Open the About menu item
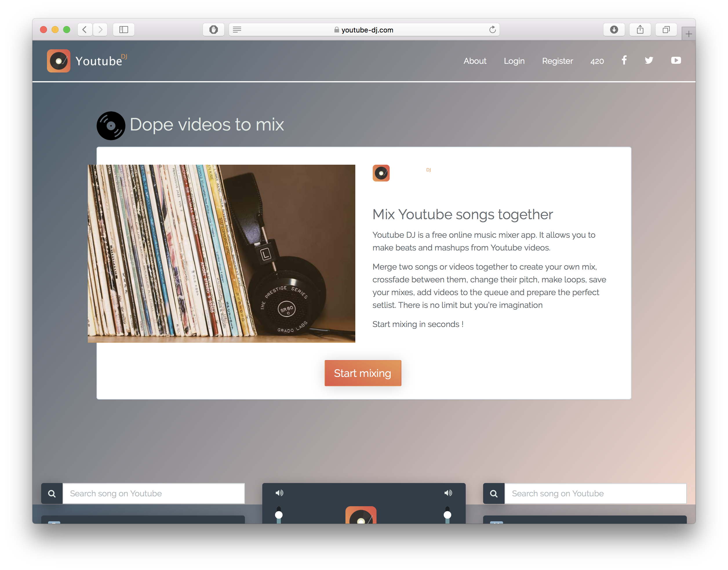Viewport: 728px width, 570px height. 475,61
